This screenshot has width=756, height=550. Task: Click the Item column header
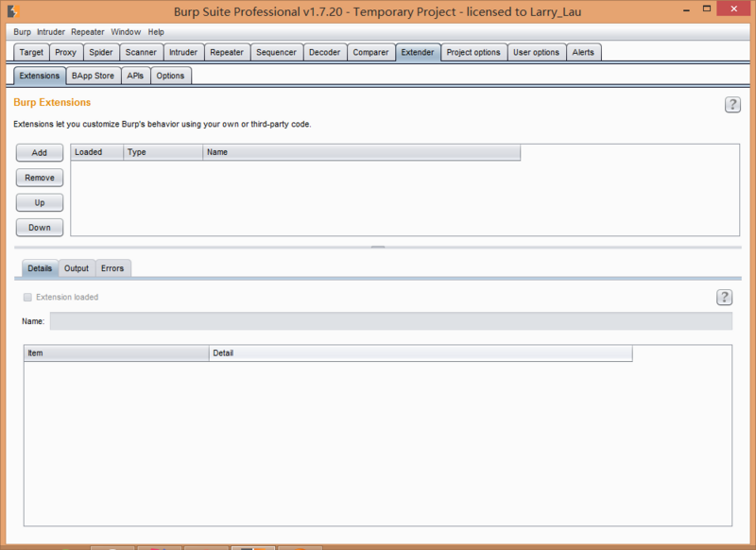click(x=116, y=353)
